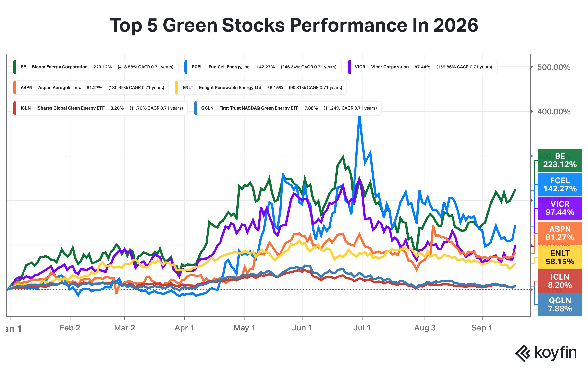
Task: Select the VICR 97.44% value label
Action: 560,208
